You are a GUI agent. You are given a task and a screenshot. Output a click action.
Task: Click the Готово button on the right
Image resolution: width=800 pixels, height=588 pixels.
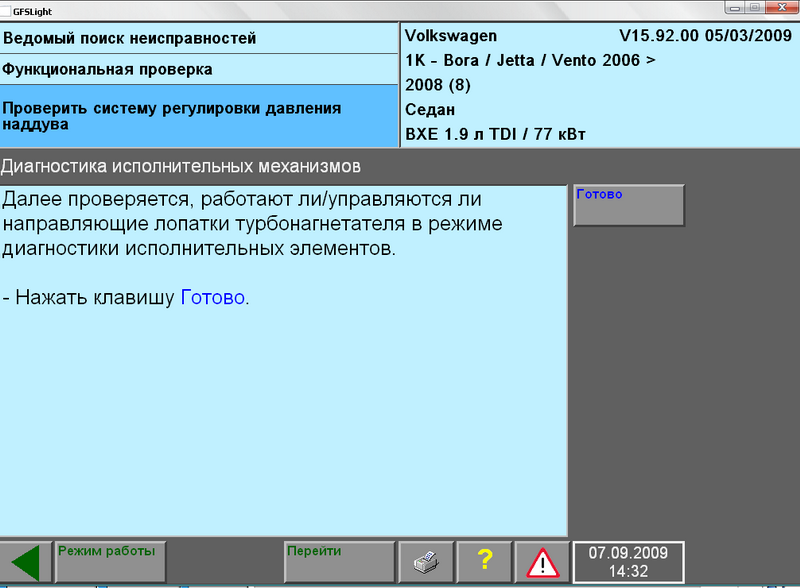(629, 205)
